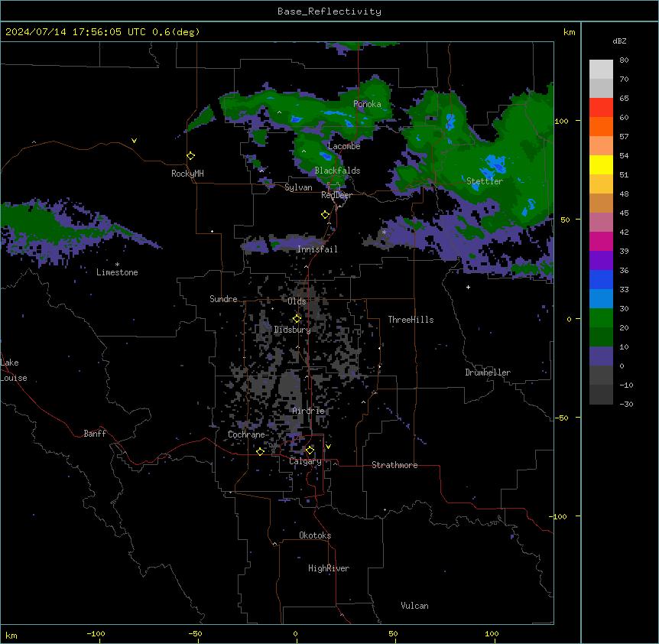Screen dimensions: 659x644
Task: Click the Strathmore label
Action: tap(394, 465)
